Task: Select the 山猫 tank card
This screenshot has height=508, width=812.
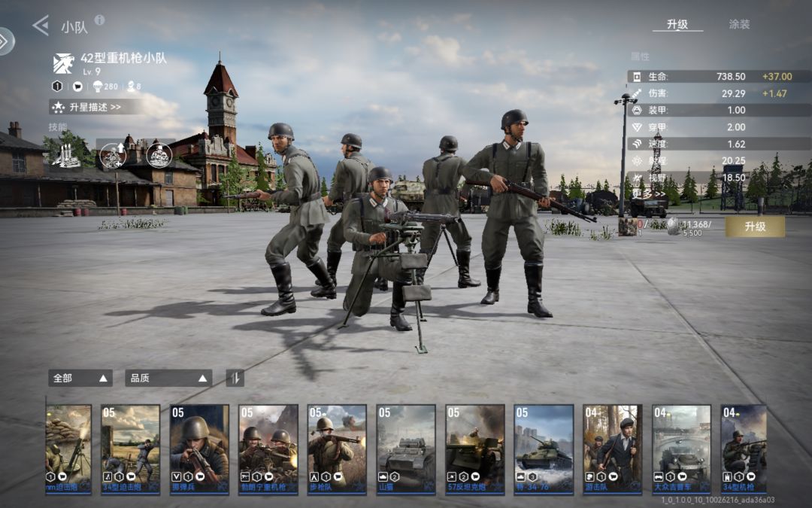Action: [406, 449]
